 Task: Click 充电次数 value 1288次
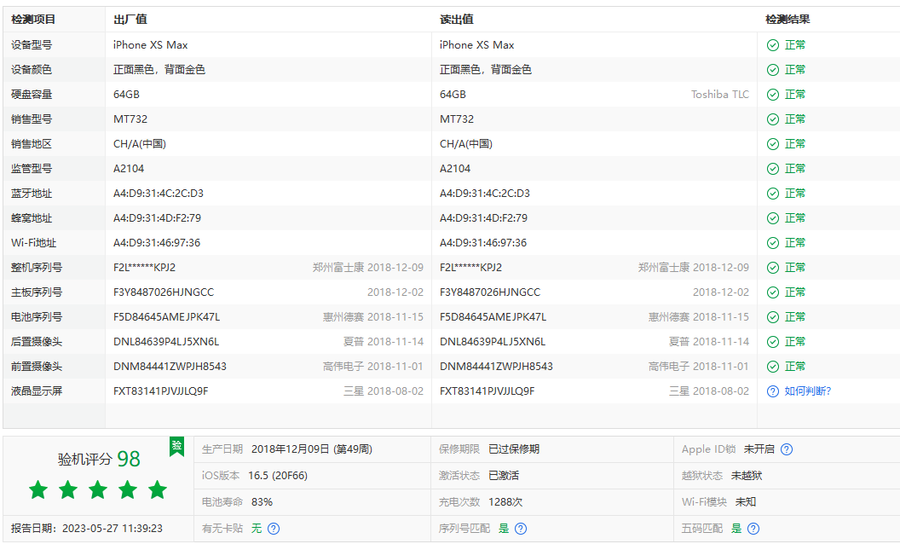(x=506, y=502)
